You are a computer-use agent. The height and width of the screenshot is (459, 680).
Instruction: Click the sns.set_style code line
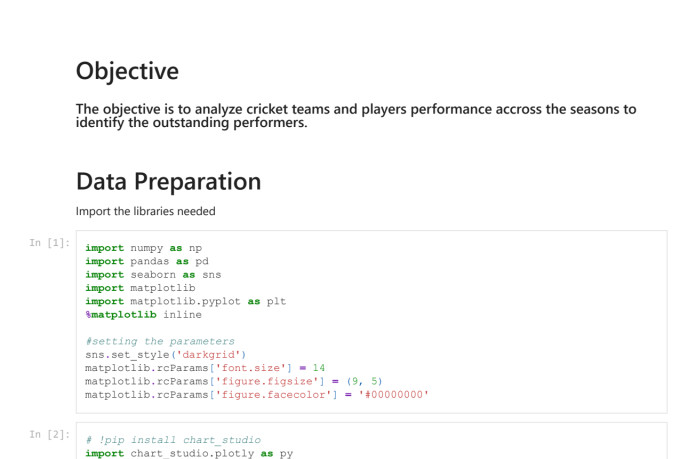click(x=164, y=355)
